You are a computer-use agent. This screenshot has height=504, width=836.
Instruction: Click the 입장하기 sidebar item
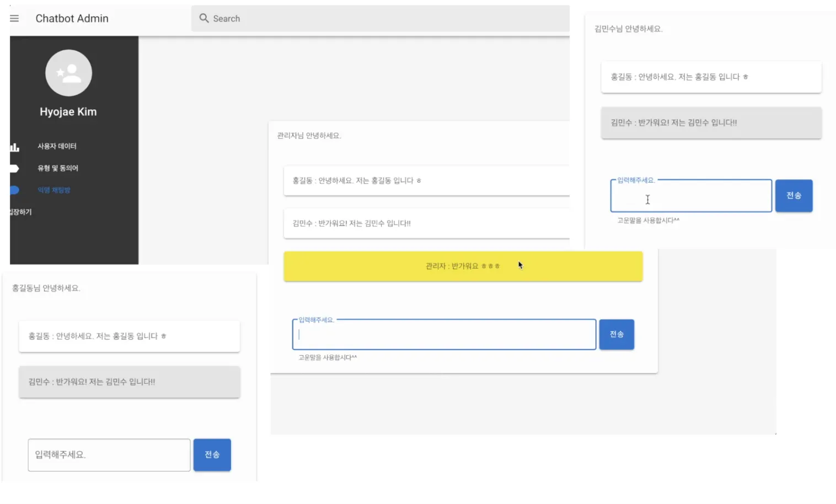tap(21, 212)
